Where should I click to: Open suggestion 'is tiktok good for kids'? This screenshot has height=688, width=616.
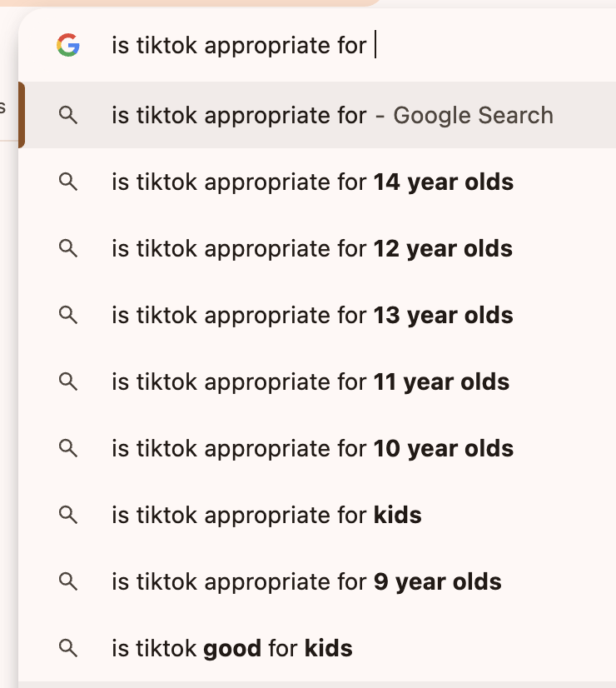point(232,648)
